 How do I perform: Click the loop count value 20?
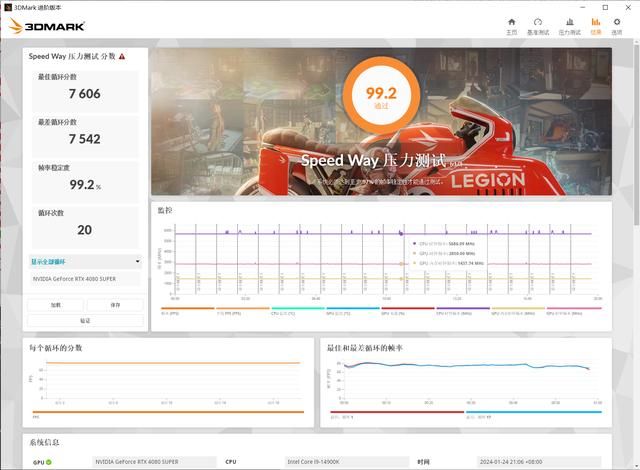(x=84, y=230)
